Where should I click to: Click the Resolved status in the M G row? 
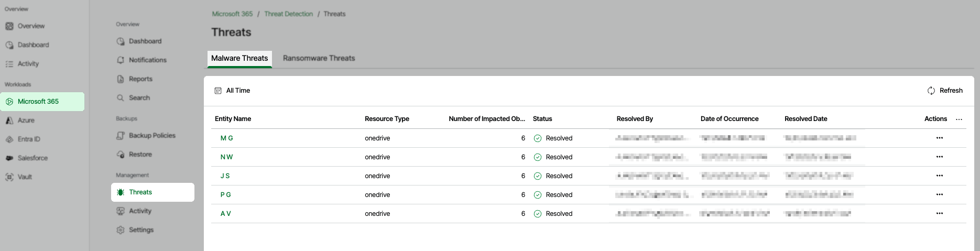pyautogui.click(x=553, y=138)
